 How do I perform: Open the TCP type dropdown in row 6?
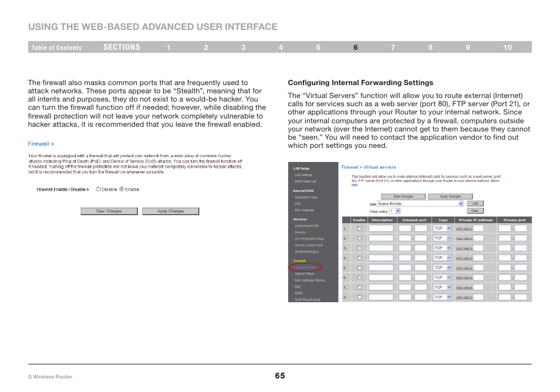click(443, 278)
